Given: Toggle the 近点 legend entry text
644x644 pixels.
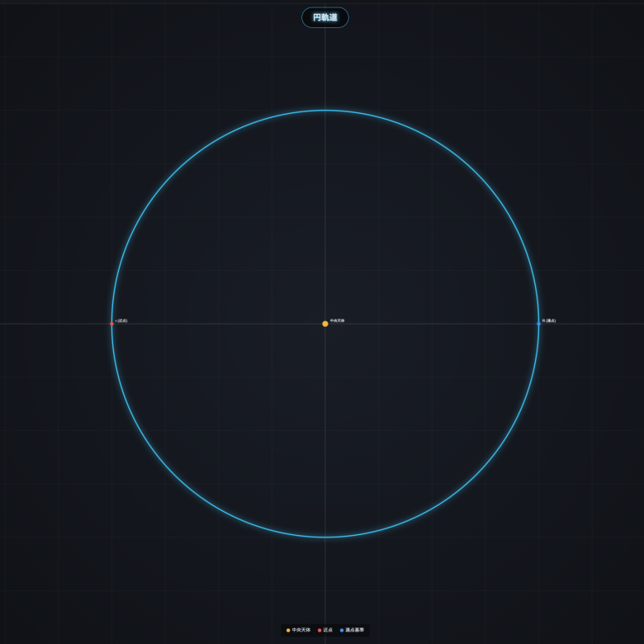Looking at the screenshot, I should click(x=329, y=630).
